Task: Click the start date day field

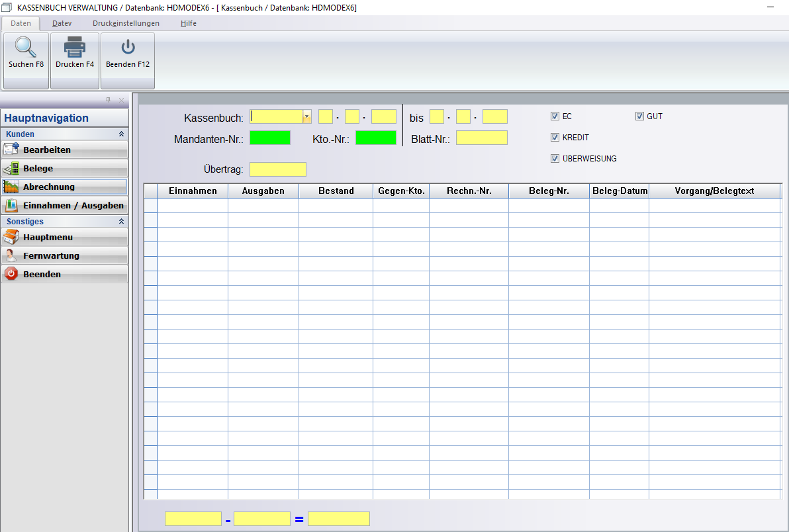Action: [x=326, y=116]
